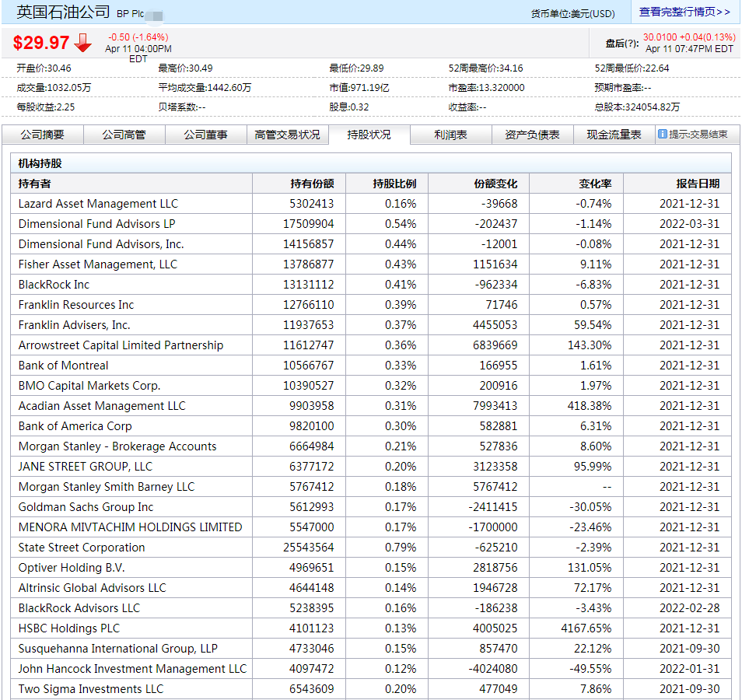Click the blue info icon beside 提示:交易结束

(x=663, y=135)
